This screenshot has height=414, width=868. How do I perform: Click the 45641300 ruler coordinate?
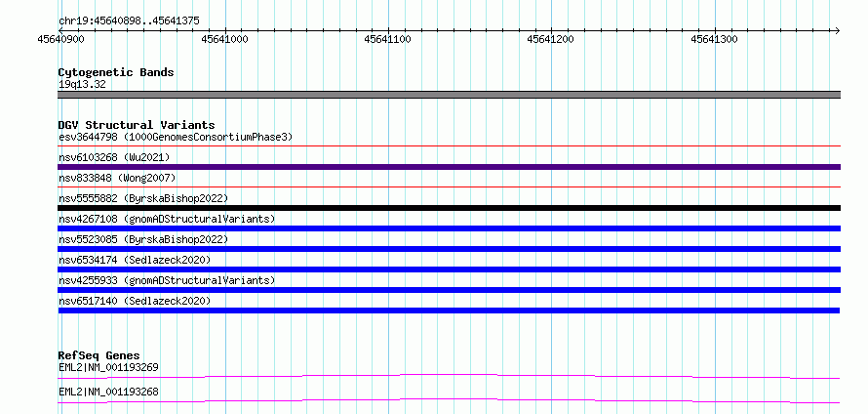point(714,39)
